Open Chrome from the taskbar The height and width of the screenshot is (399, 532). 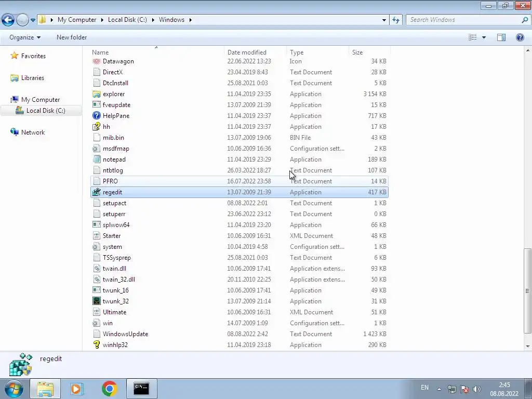pos(109,389)
